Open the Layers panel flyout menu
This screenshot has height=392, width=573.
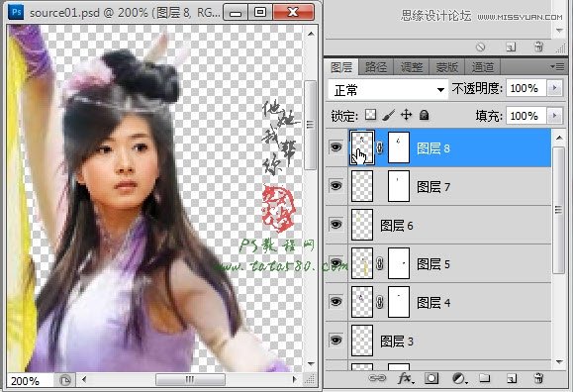point(557,67)
